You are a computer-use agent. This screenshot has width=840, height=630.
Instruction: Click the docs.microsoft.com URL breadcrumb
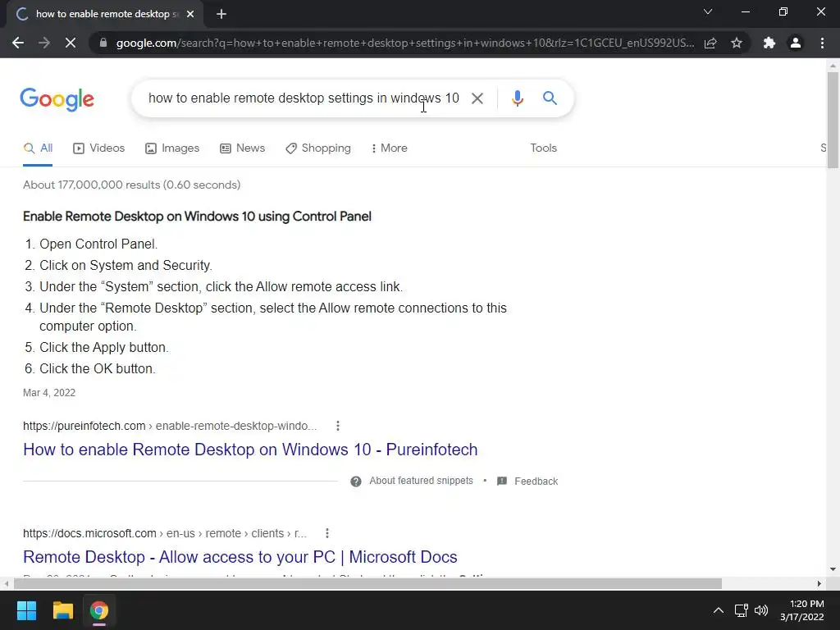tap(164, 533)
